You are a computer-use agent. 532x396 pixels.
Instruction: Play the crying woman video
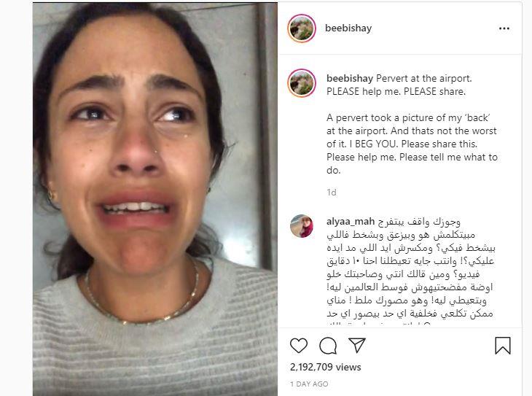[x=155, y=199]
